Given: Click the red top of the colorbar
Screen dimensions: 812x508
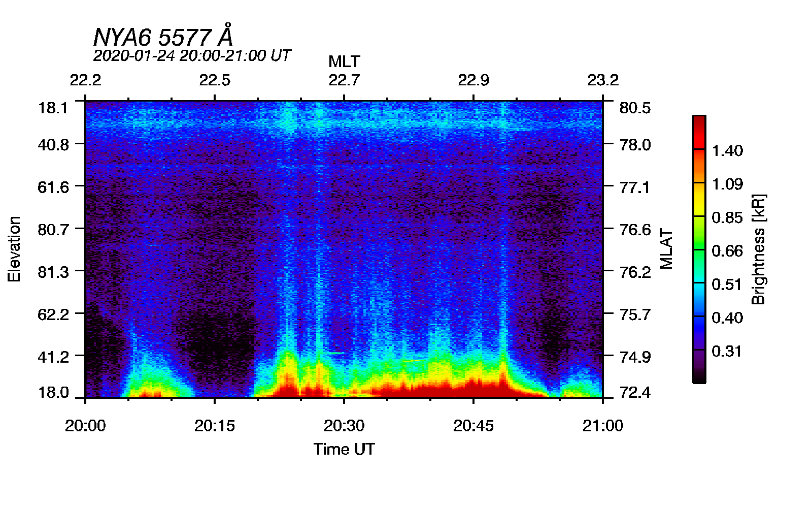Looking at the screenshot, I should (x=699, y=132).
